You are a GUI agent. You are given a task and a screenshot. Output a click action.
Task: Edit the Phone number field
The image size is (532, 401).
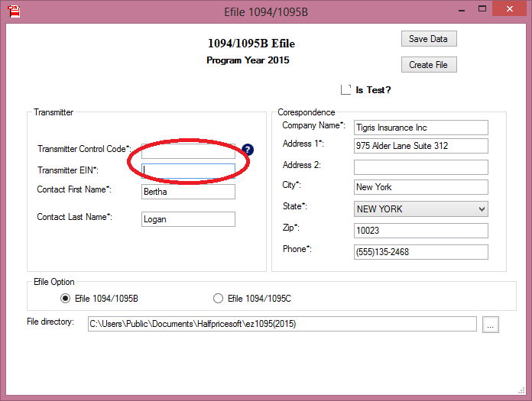pos(420,252)
